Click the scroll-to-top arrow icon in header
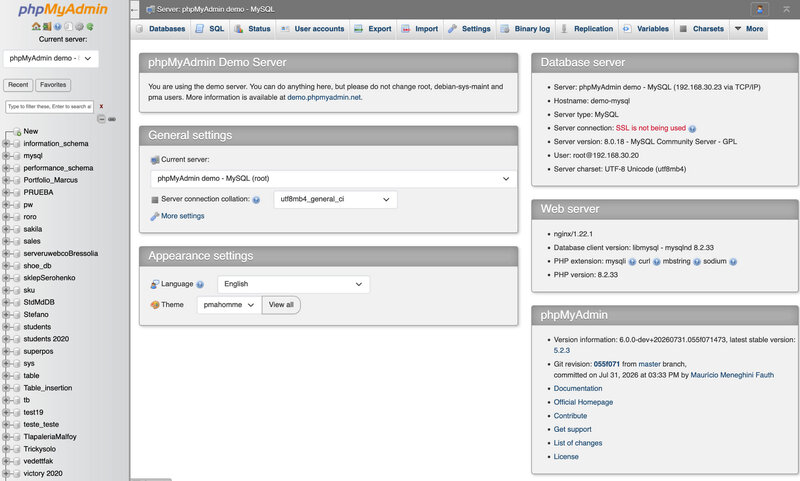 [x=786, y=9]
